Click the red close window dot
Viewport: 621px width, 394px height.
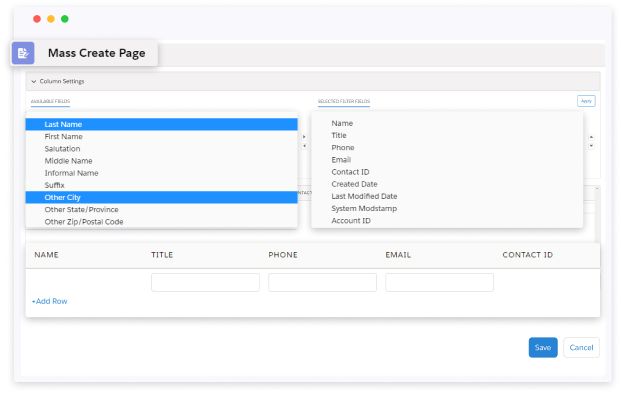click(37, 19)
